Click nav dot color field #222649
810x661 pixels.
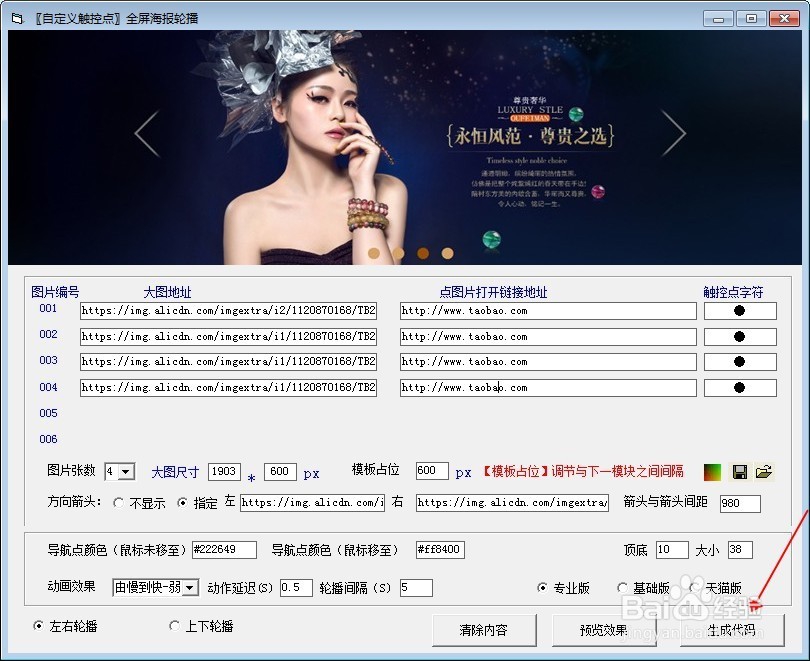point(224,550)
